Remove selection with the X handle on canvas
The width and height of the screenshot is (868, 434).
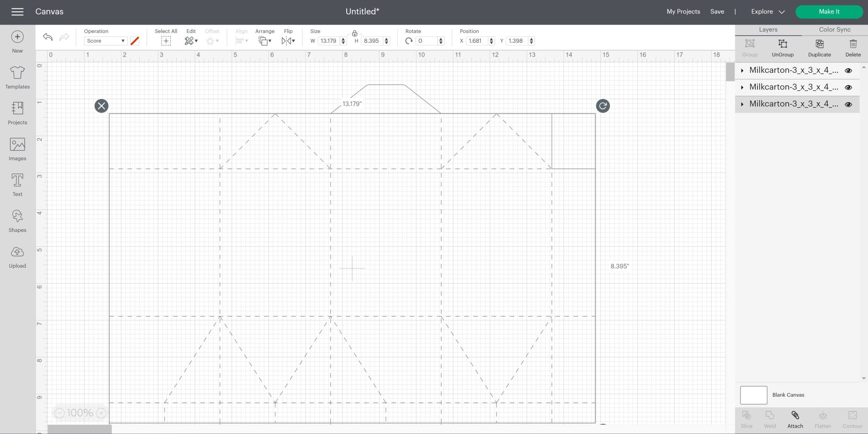point(101,106)
